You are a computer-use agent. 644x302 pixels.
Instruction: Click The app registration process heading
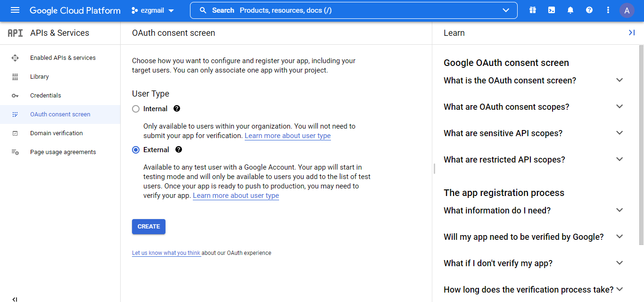[504, 193]
